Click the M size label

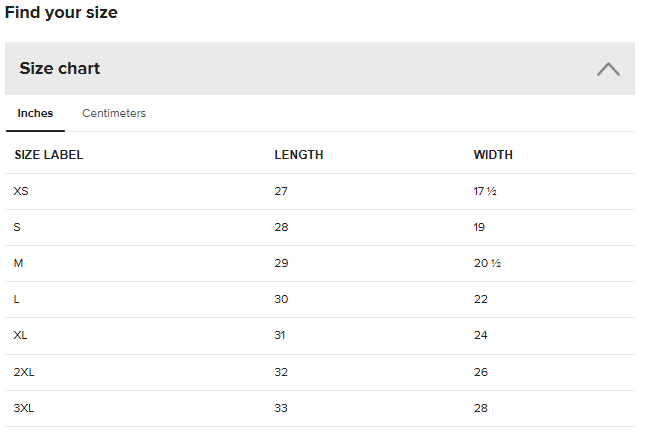18,263
